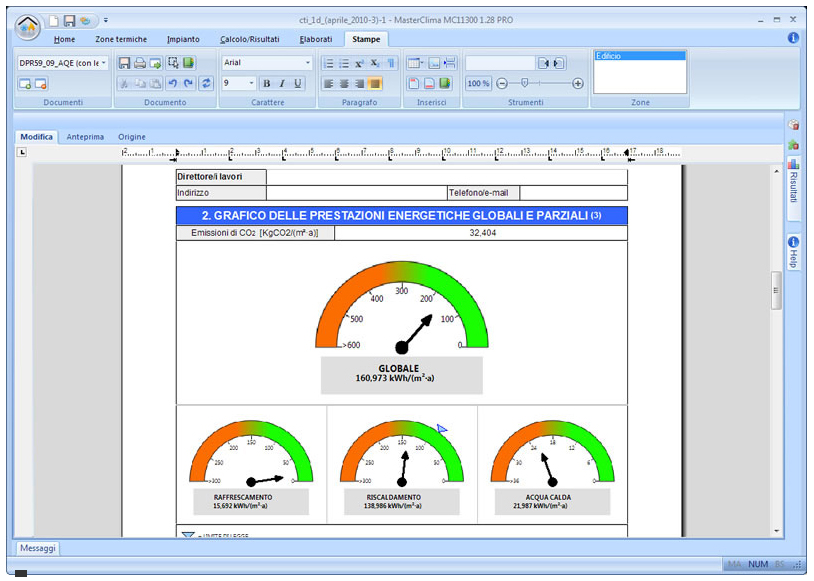Click the green book icon in the Documento group
The width and height of the screenshot is (814, 581).
[188, 63]
